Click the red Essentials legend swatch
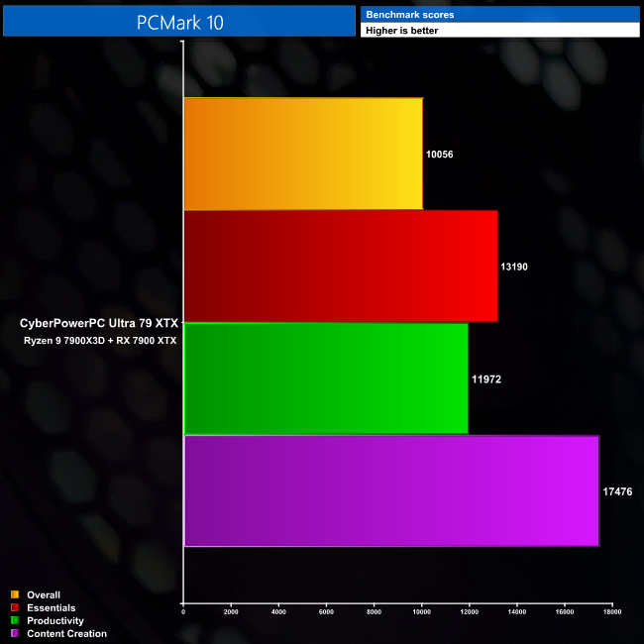Screen dimensions: 644x644 [15, 607]
